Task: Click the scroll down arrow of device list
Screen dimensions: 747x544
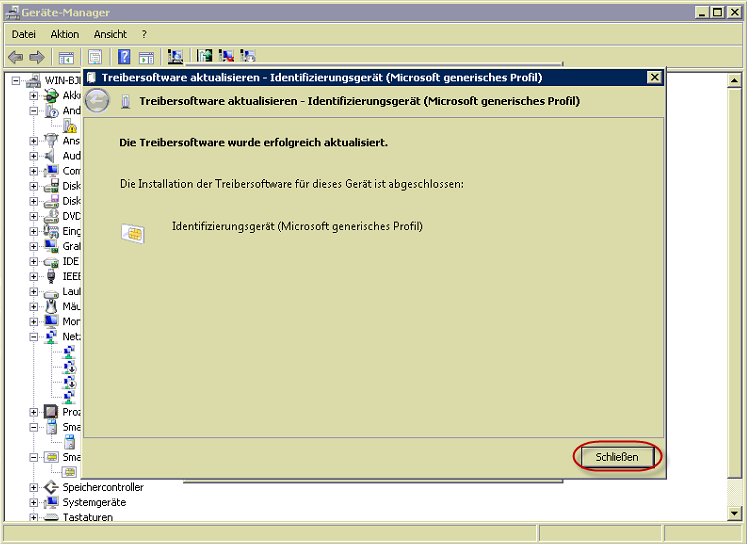Action: (735, 513)
